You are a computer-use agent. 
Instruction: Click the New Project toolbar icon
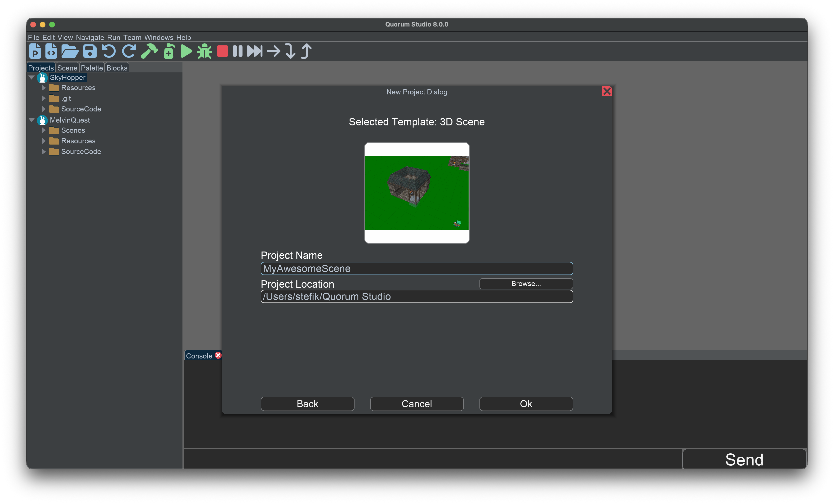pyautogui.click(x=35, y=51)
